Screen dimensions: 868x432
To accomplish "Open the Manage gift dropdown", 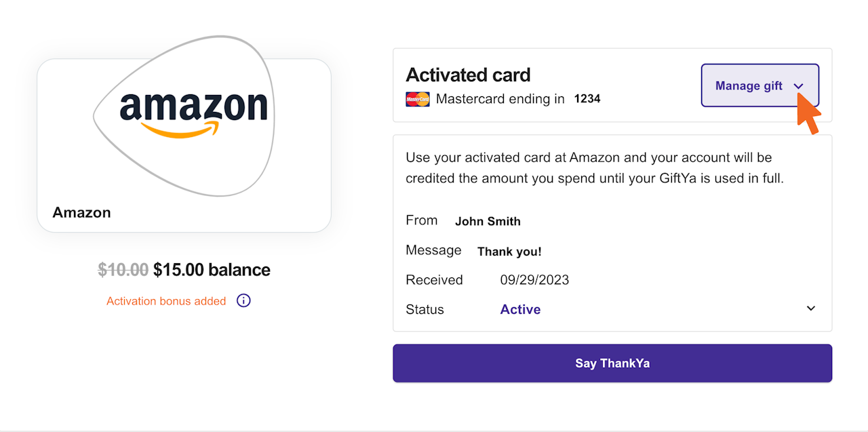I will point(759,86).
